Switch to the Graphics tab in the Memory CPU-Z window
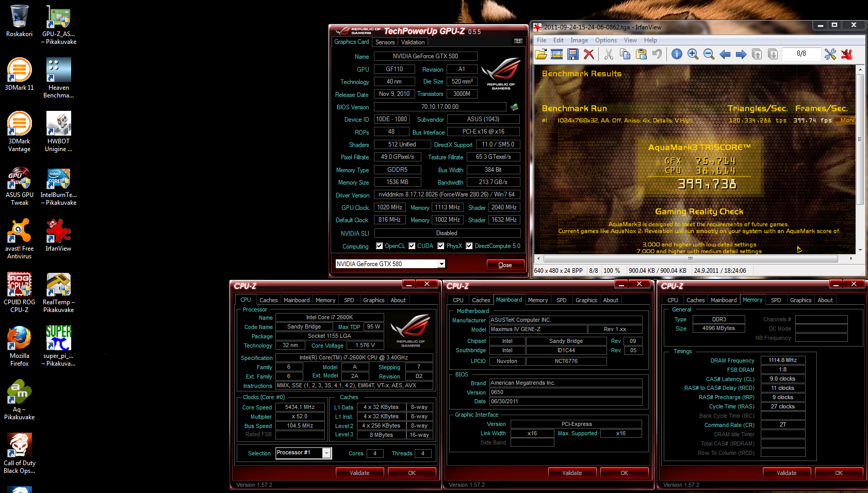 (x=800, y=300)
